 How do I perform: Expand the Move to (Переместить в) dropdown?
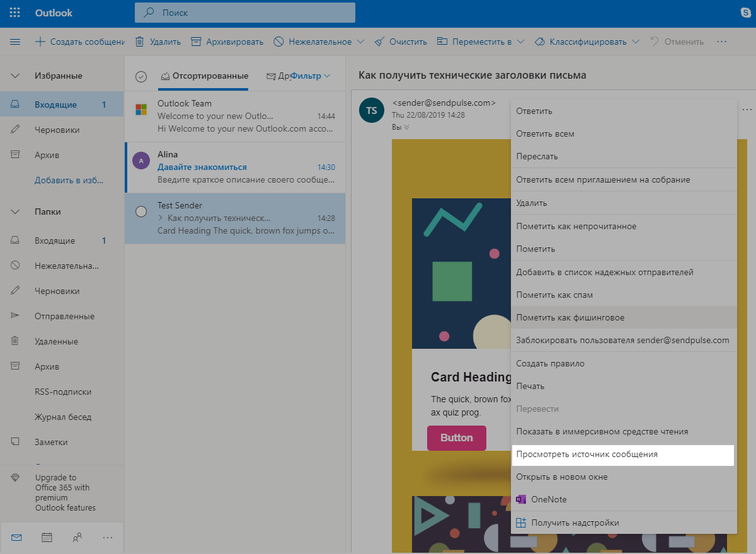tap(520, 42)
